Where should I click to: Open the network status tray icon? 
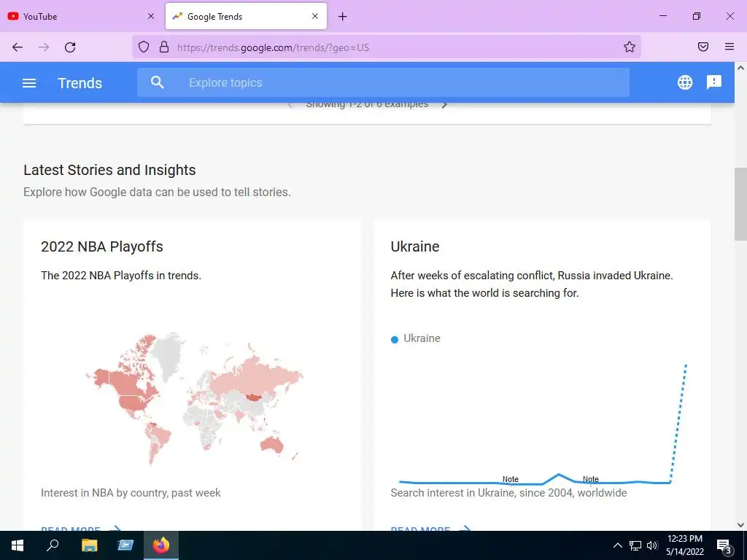point(635,545)
